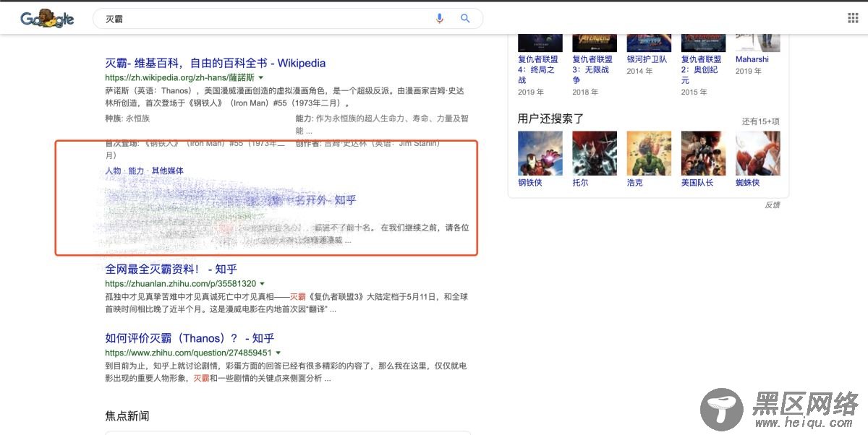Open the blurred 知乎 result title
This screenshot has height=435, width=868.
(x=231, y=200)
